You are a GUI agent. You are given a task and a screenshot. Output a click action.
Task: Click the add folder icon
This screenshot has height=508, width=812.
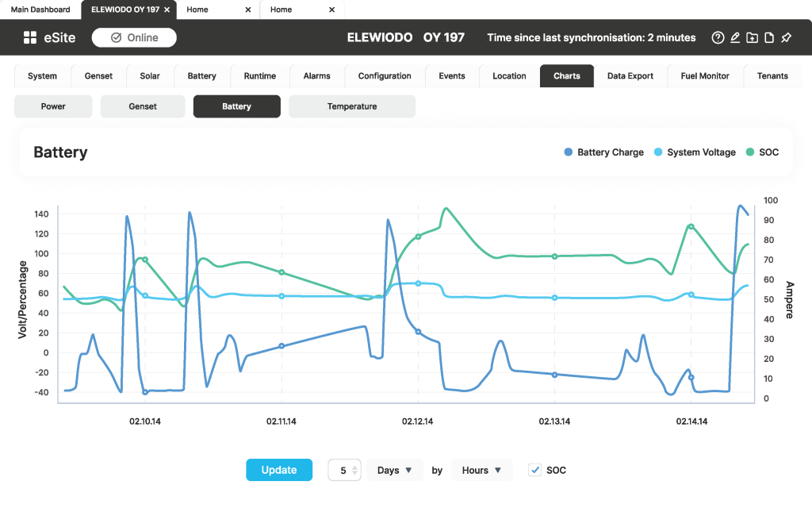click(752, 37)
